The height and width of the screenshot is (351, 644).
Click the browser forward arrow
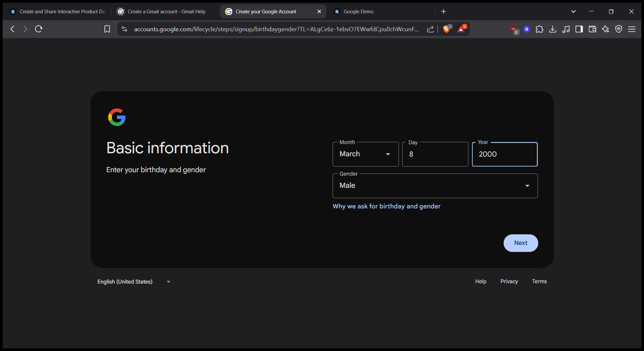[x=25, y=29]
